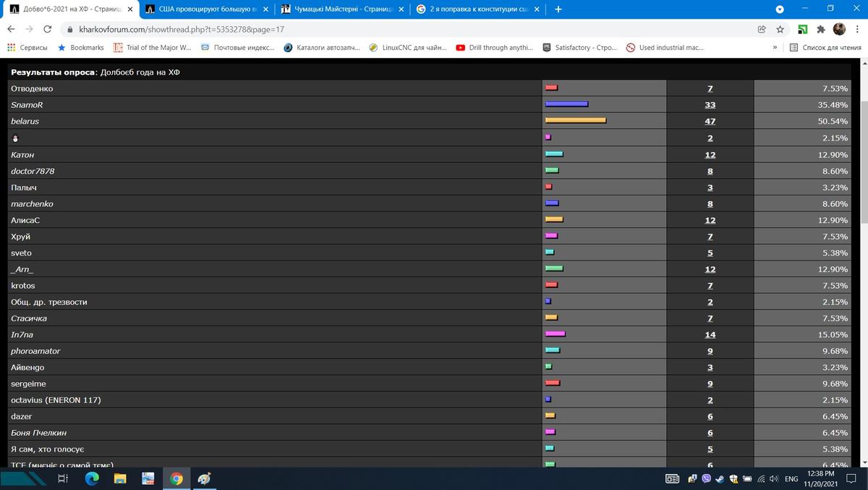Open Chrome three-dot menu

point(856,30)
